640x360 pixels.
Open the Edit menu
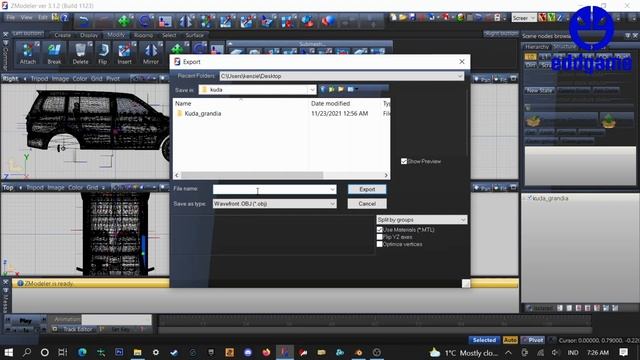pyautogui.click(x=43, y=18)
